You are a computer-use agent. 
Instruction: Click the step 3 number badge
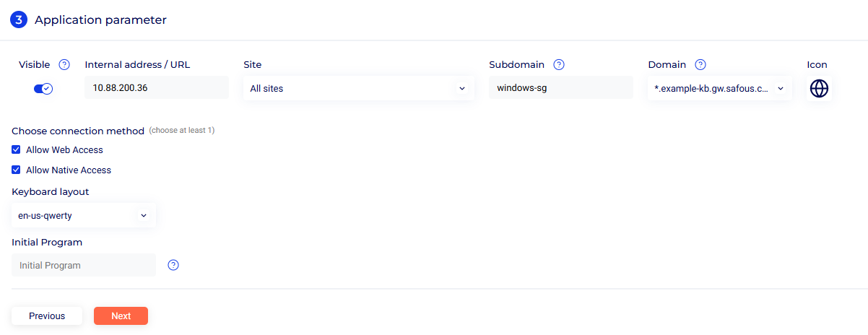point(19,20)
